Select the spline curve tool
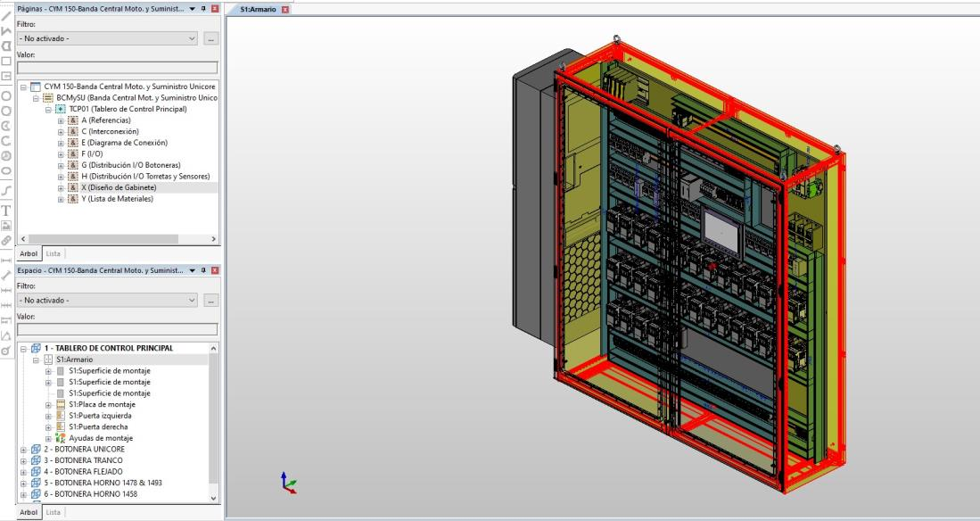 point(6,191)
